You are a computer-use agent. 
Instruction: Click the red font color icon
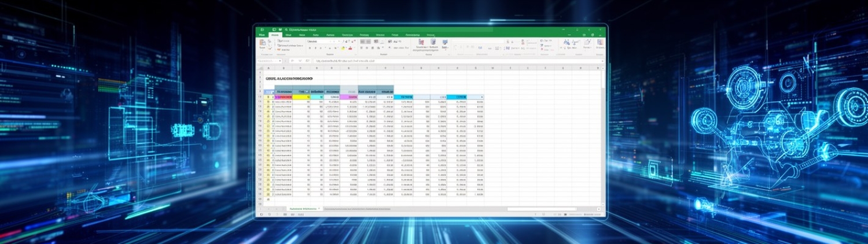(351, 49)
